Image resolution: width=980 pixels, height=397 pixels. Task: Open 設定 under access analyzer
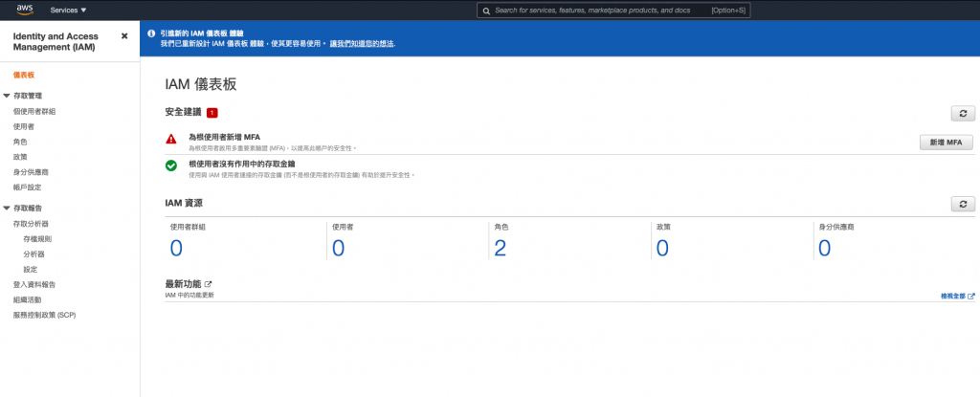pyautogui.click(x=30, y=270)
